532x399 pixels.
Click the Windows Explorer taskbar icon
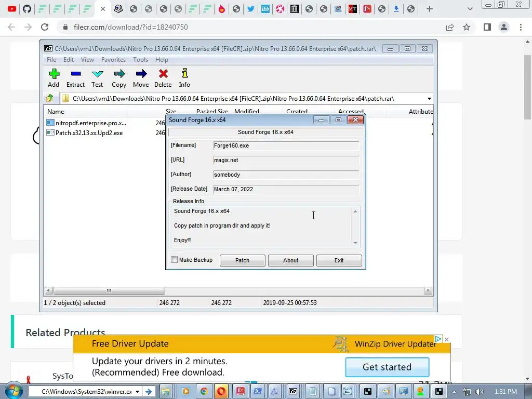pos(166,391)
